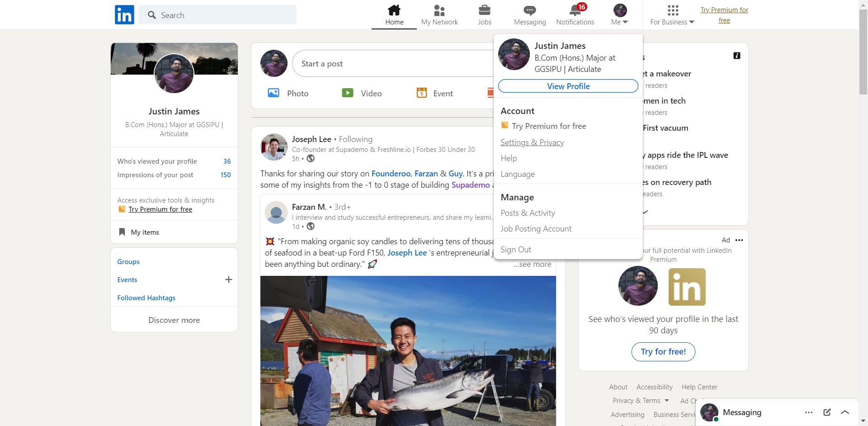Open Impressions of your post stat
The height and width of the screenshot is (426, 868).
point(174,175)
